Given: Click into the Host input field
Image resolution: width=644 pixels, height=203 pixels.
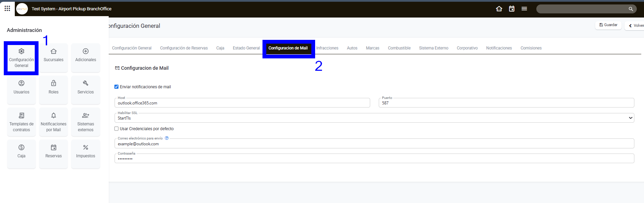Looking at the screenshot, I should pyautogui.click(x=242, y=103).
